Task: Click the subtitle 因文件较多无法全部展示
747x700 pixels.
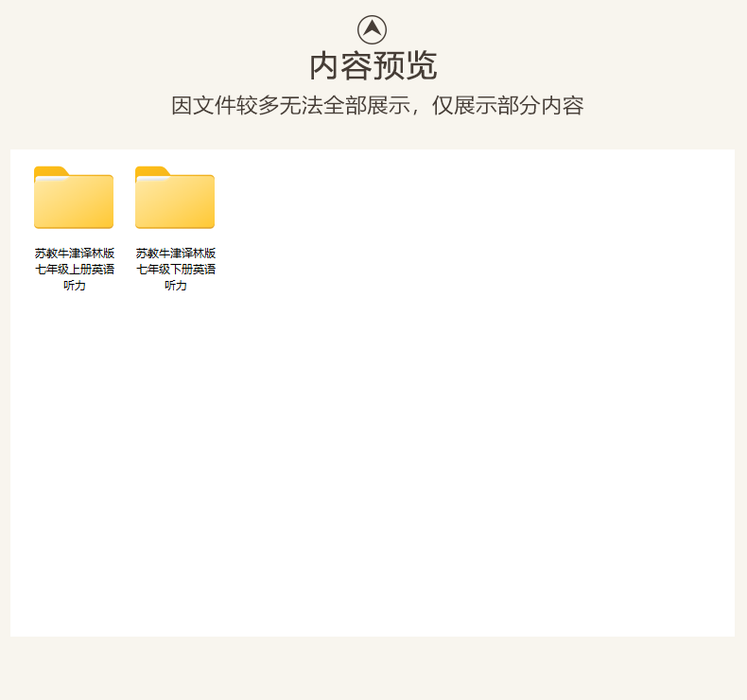Action: (x=290, y=105)
